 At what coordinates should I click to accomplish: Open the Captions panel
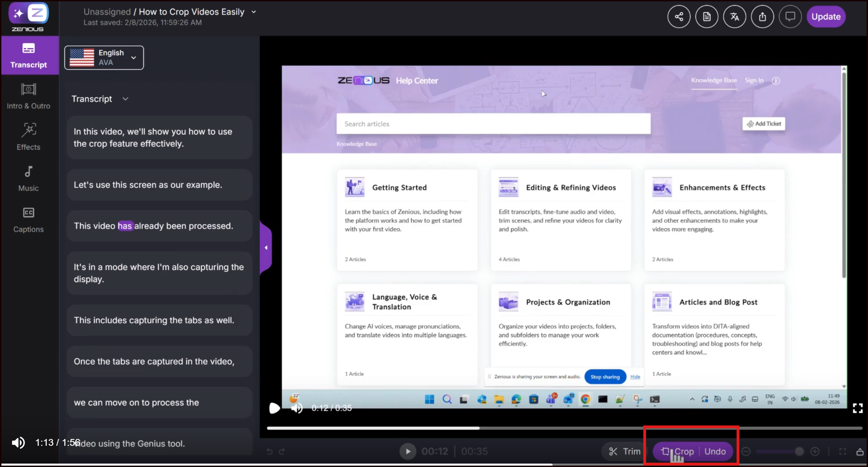tap(28, 219)
